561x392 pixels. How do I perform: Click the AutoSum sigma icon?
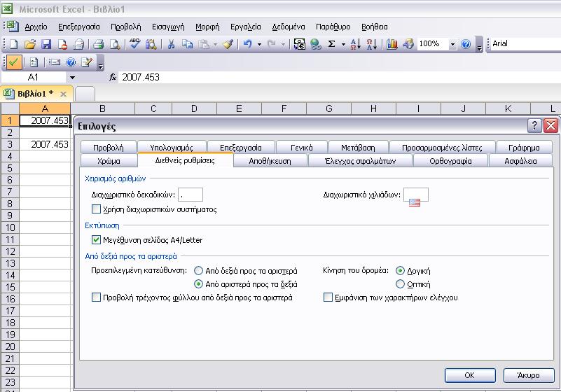coord(332,44)
